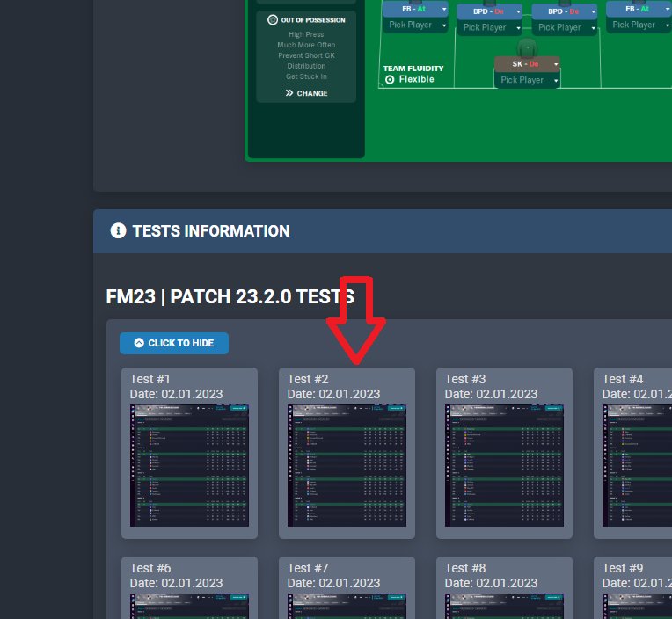Open Test #2 screenshot thumbnail
This screenshot has width=672, height=619.
(347, 466)
